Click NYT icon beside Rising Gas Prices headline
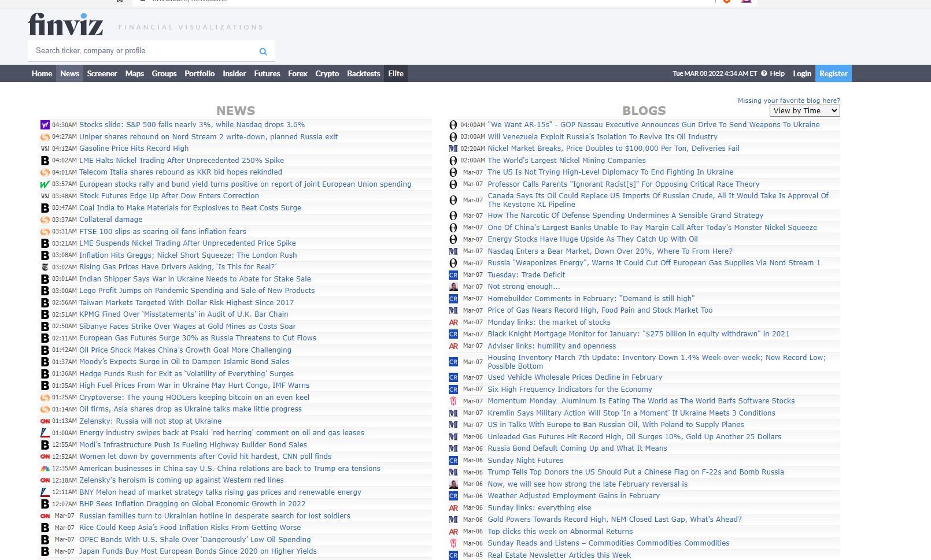931x560 pixels. coord(45,267)
